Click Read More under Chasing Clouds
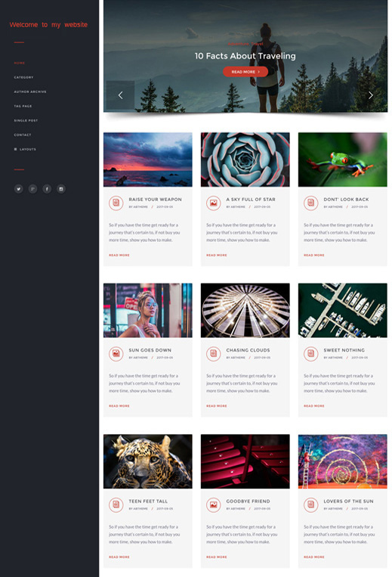 coord(217,406)
